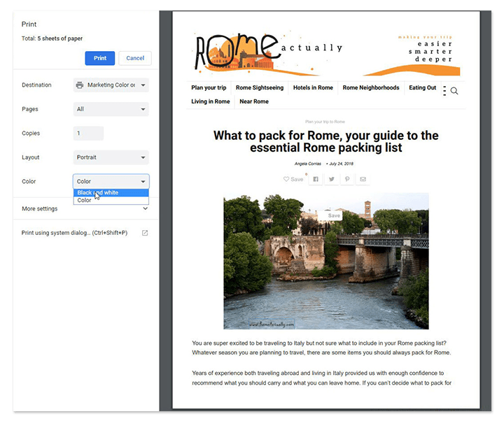Click the external link icon for system dialog

[145, 233]
